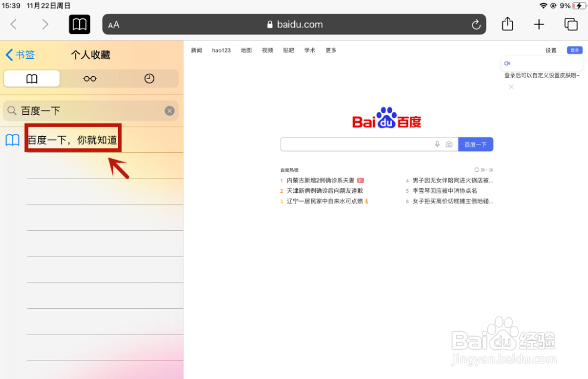Open hot item 李雪琴回应被中消协点名

click(445, 191)
